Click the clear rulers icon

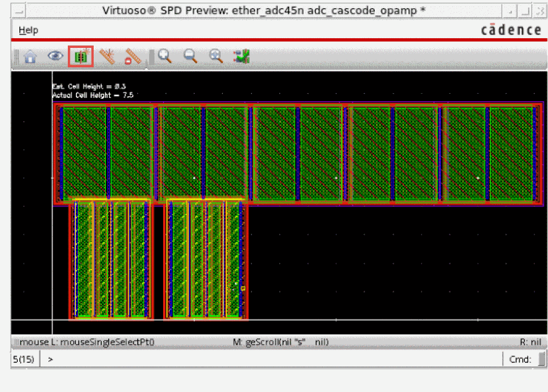(x=132, y=57)
